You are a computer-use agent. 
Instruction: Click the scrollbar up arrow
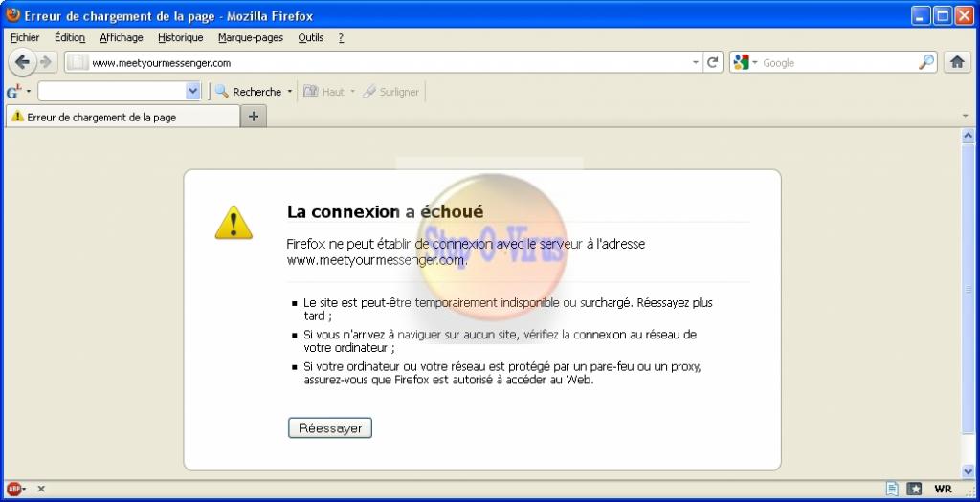pyautogui.click(x=969, y=135)
